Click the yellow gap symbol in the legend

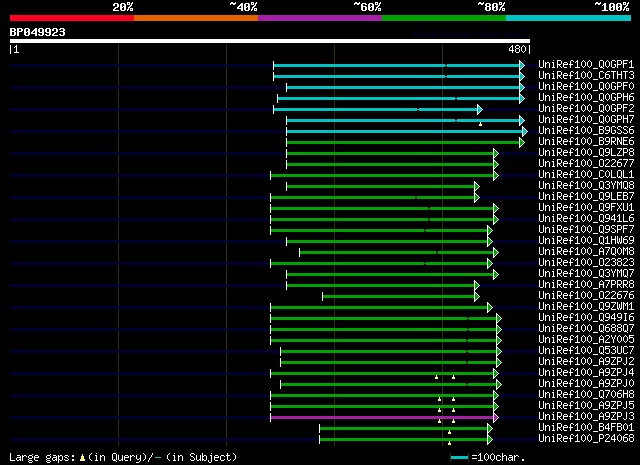(x=82, y=458)
